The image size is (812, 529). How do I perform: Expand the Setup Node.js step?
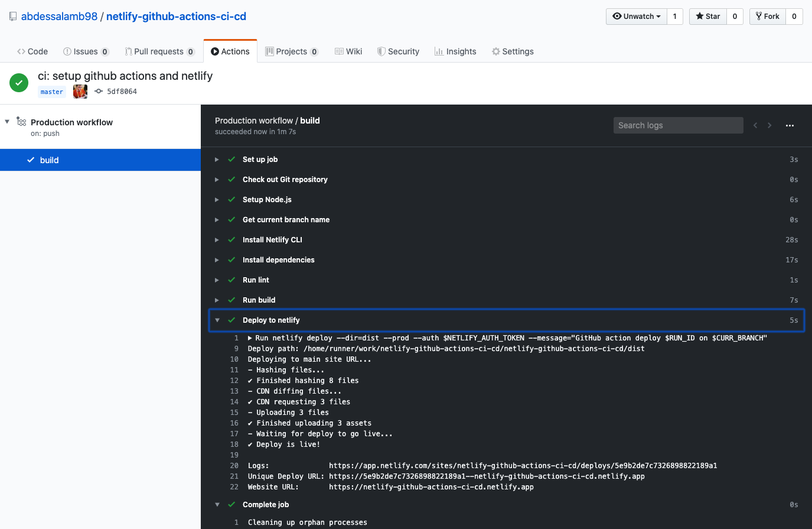[217, 200]
